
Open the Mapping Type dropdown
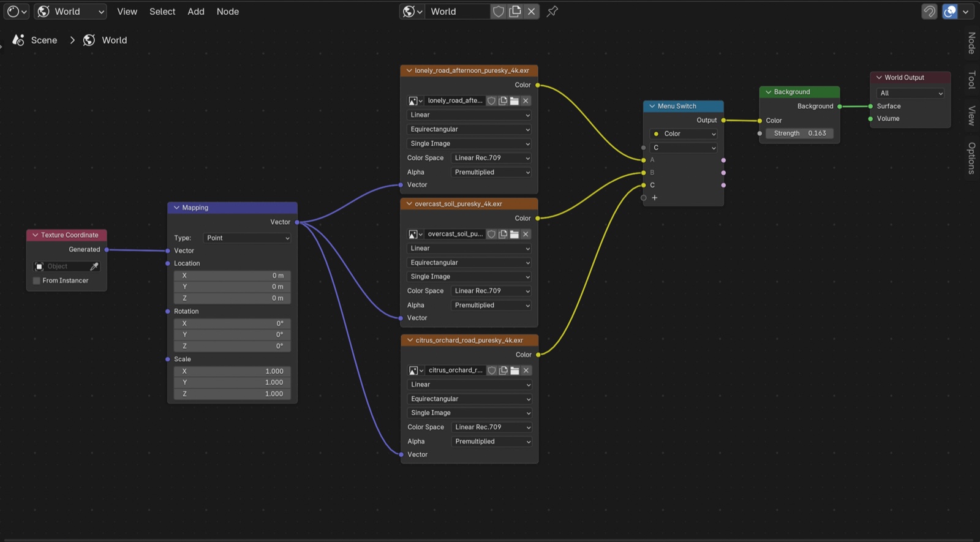(x=247, y=238)
